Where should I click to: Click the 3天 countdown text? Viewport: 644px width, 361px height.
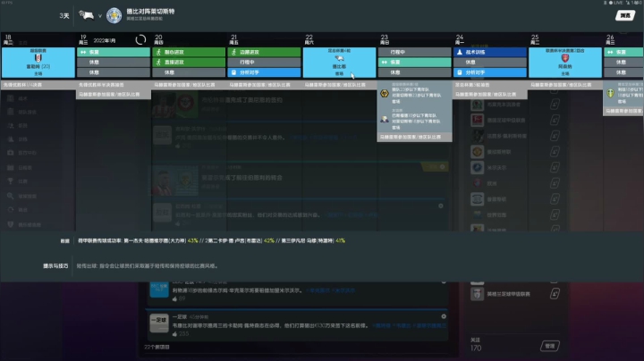(x=64, y=15)
